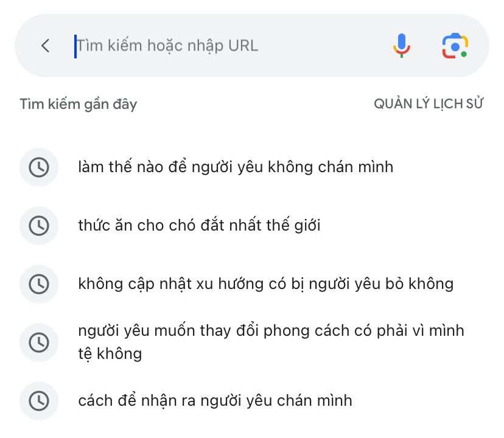This screenshot has width=504, height=438.
Task: Open Google Lens camera search
Action: pyautogui.click(x=455, y=46)
